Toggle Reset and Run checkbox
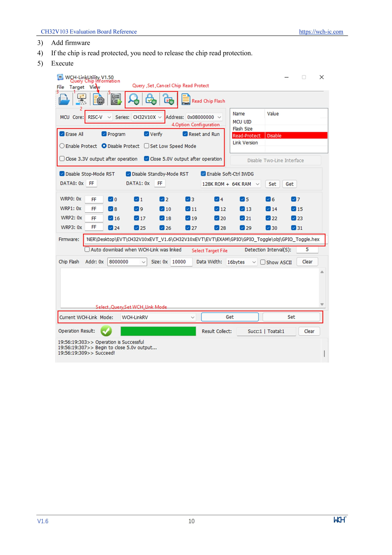Image resolution: width=392 pixels, height=555 pixels. click(x=185, y=134)
